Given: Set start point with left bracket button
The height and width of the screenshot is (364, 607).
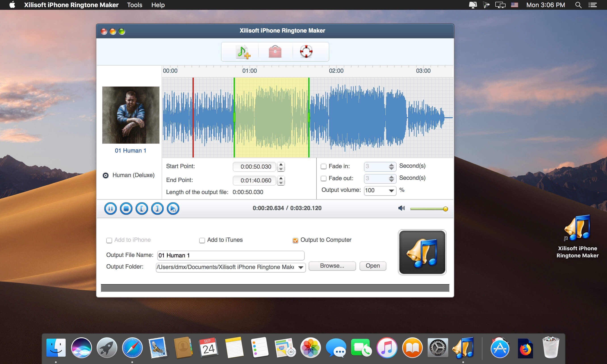Looking at the screenshot, I should pyautogui.click(x=142, y=209).
